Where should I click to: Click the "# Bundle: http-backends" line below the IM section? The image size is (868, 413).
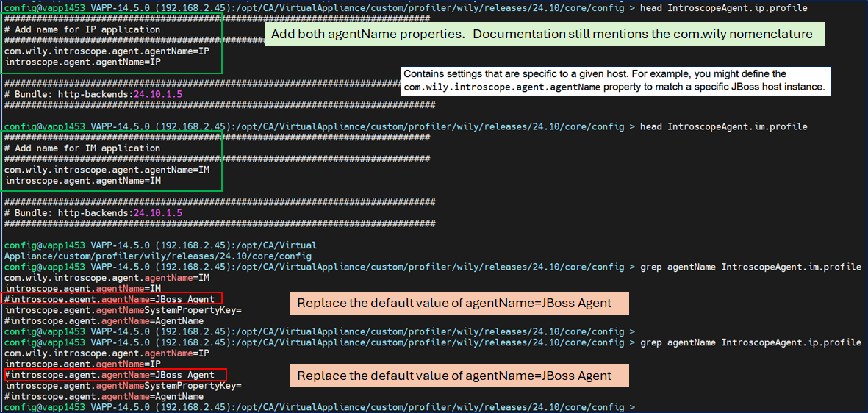click(x=93, y=213)
